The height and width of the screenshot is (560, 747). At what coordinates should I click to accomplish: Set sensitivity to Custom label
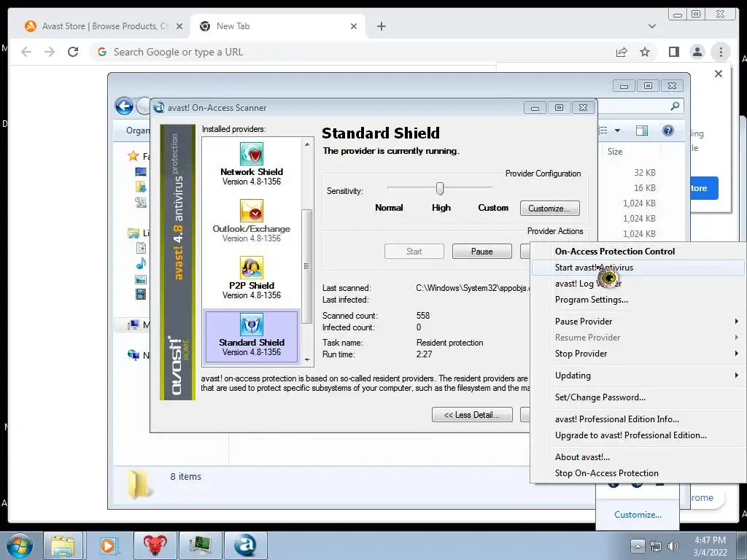tap(493, 208)
